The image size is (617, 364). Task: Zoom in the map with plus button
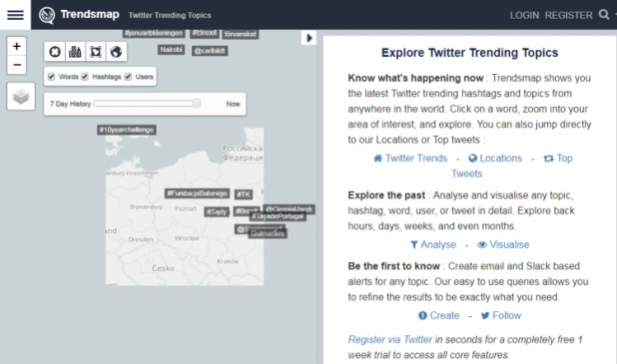17,47
